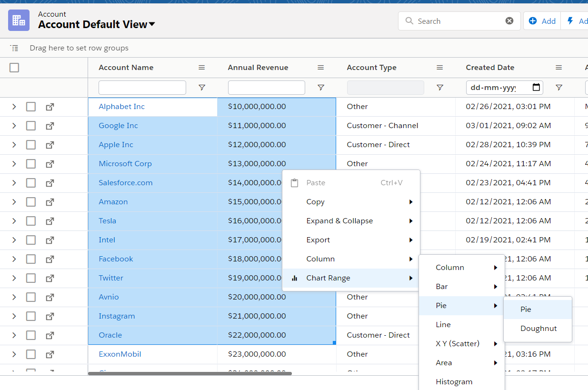Click the Add button
Viewport: 588px width, 390px height.
pos(542,21)
